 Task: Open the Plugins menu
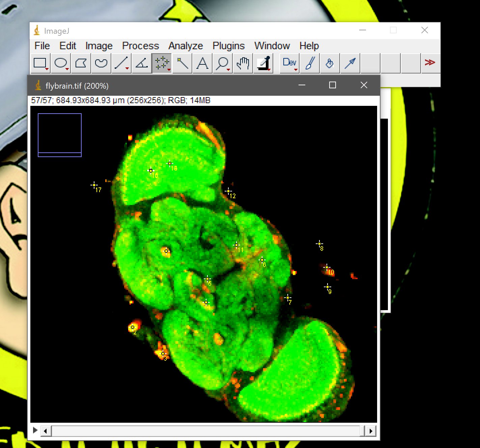tap(228, 46)
